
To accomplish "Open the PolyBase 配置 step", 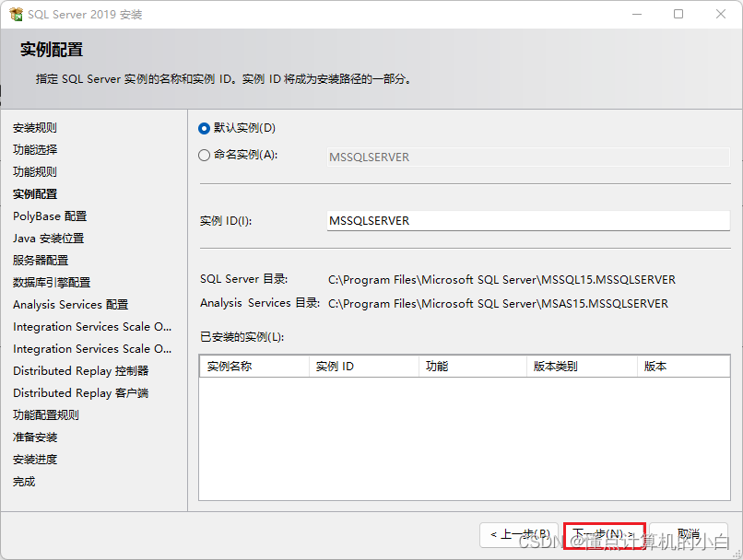I will click(x=50, y=216).
